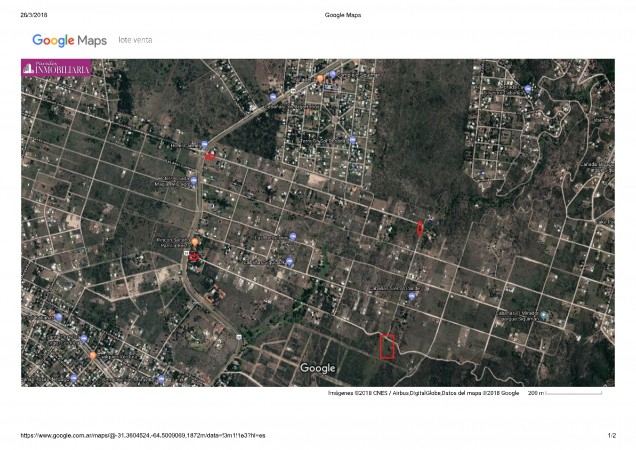Click the white Google watermark on map
The image size is (636, 450).
point(318,368)
